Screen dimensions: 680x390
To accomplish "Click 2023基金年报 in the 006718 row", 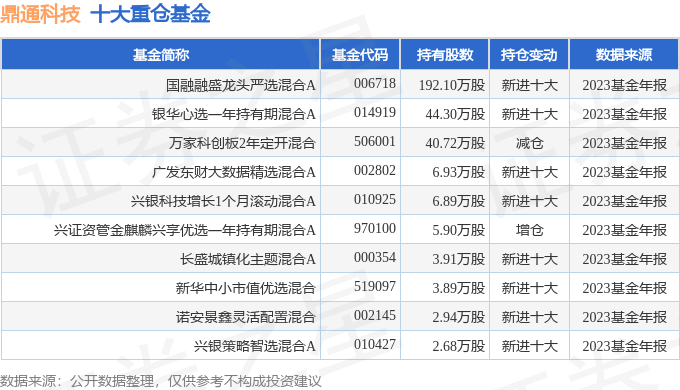I will [x=624, y=85].
